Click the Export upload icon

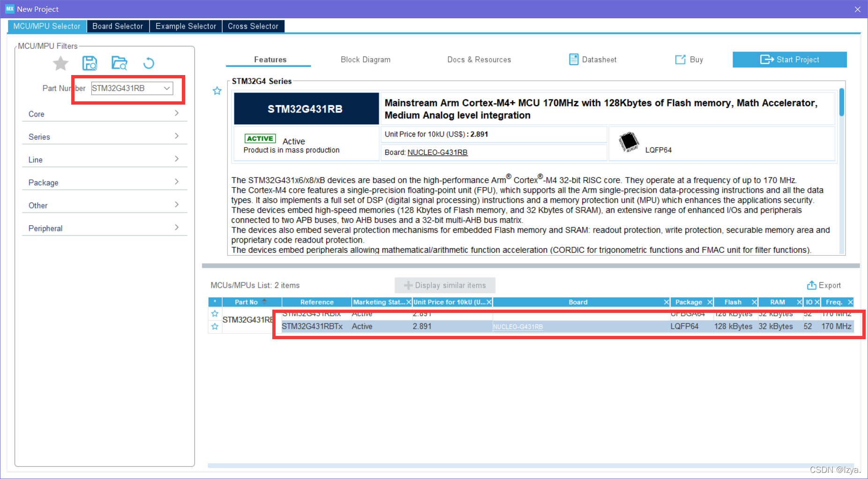click(811, 285)
